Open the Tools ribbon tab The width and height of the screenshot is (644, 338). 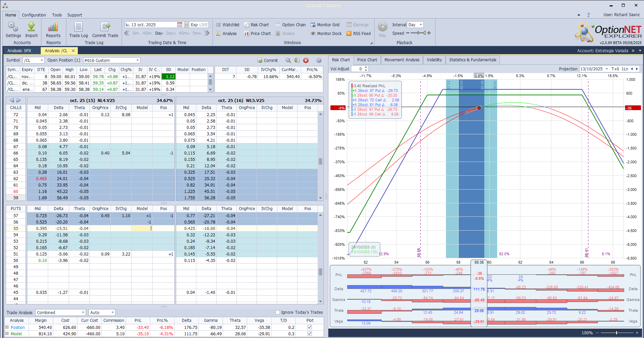point(57,15)
